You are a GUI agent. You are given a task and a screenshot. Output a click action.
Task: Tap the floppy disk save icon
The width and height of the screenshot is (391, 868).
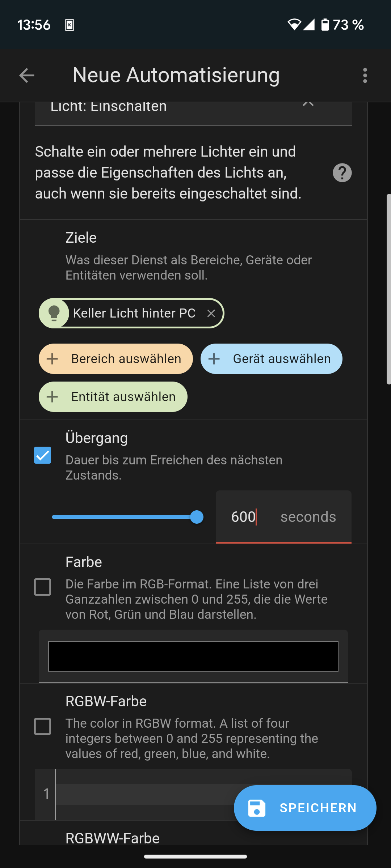(257, 808)
